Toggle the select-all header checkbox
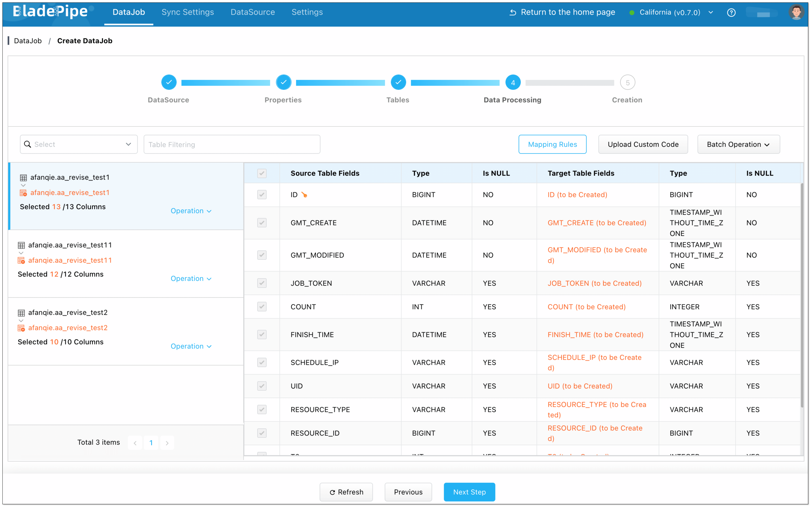Image resolution: width=812 pixels, height=508 pixels. (x=262, y=173)
